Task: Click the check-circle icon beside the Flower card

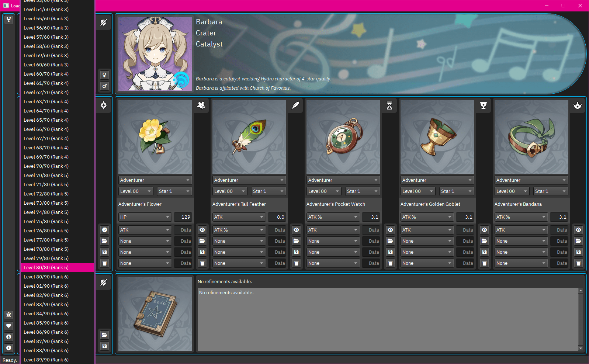Action: [105, 230]
